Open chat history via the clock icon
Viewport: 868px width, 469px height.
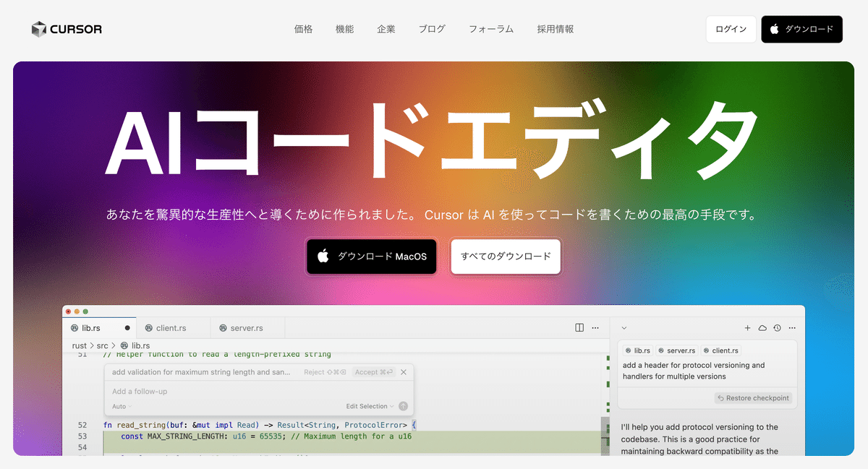[x=776, y=327]
